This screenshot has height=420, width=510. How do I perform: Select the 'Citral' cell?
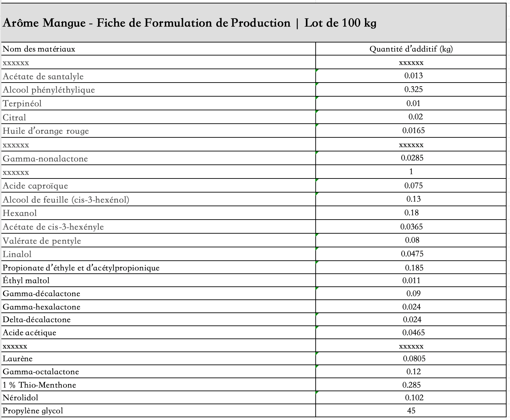[158, 117]
